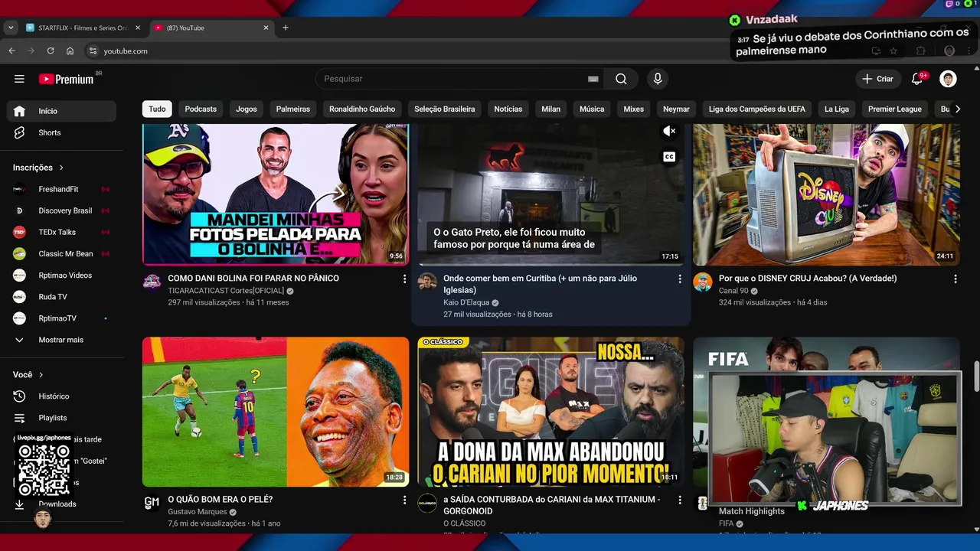The height and width of the screenshot is (551, 980).
Task: Open the Discovery Brasil subscription
Action: tap(62, 210)
